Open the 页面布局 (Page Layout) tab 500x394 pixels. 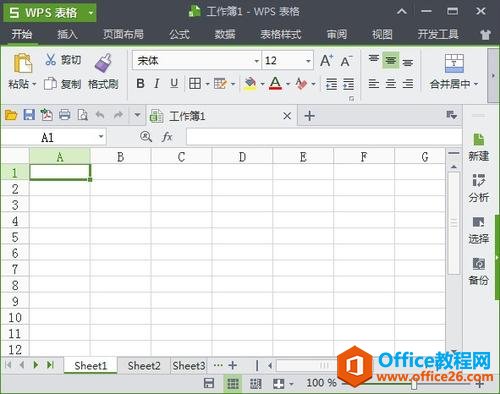123,34
